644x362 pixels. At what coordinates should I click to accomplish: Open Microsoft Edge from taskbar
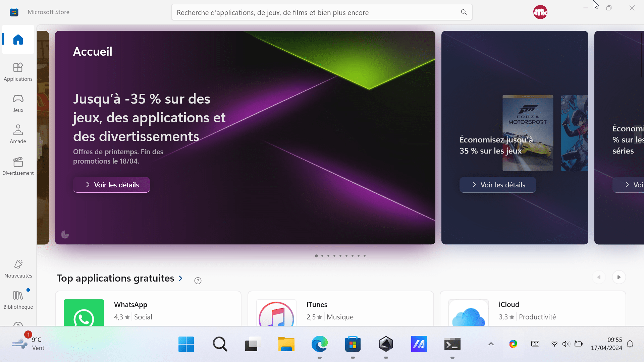(x=319, y=344)
